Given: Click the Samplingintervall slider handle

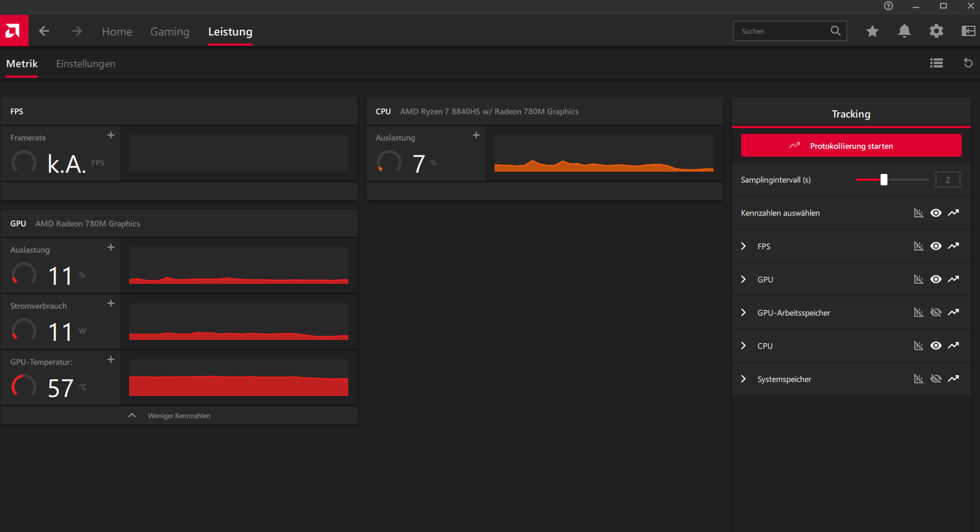Looking at the screenshot, I should pos(884,180).
